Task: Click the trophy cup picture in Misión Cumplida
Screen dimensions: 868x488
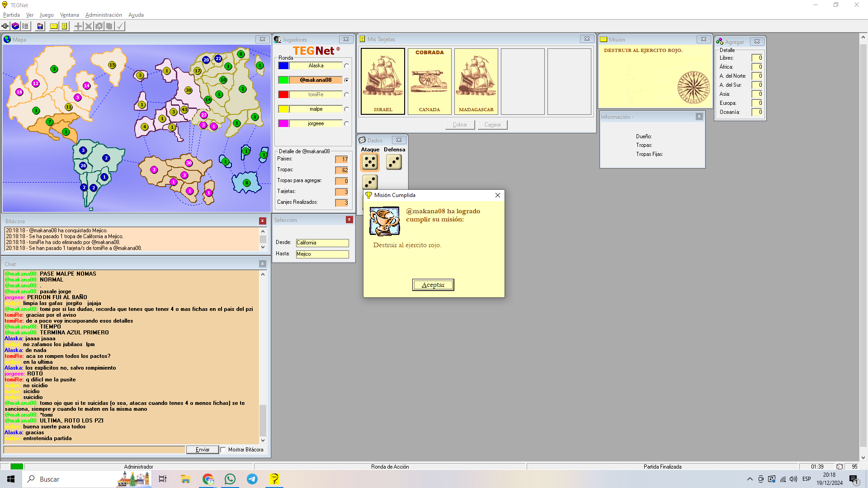Action: click(385, 221)
